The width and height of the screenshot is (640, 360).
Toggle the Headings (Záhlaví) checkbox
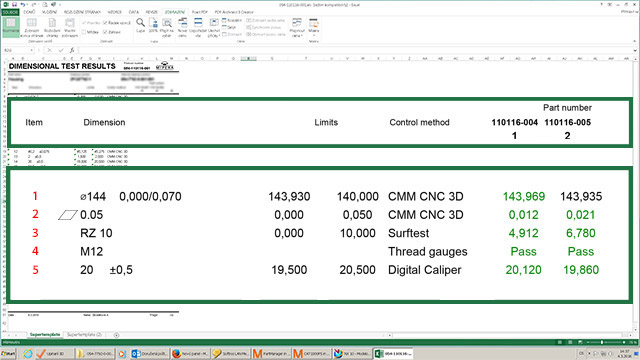112,32
